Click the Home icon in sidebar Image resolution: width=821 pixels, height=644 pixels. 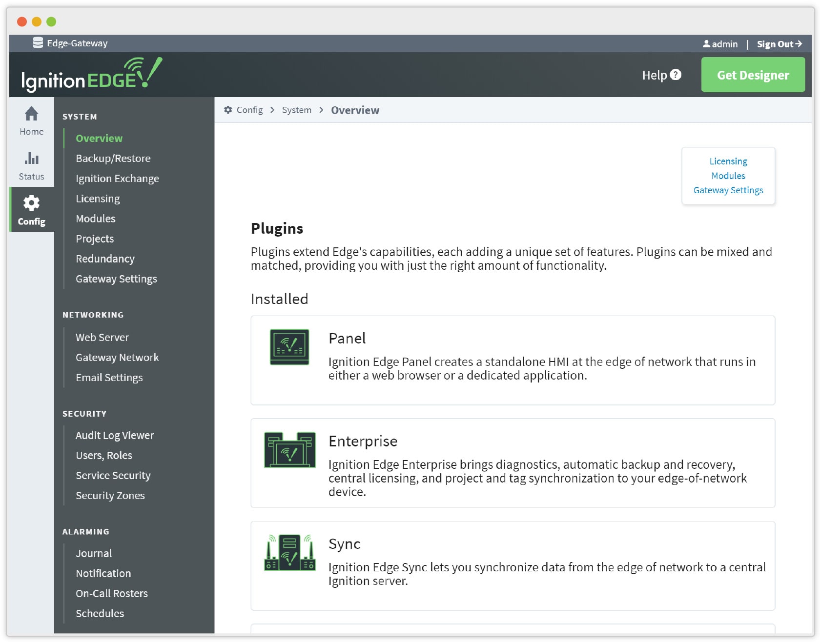point(31,114)
